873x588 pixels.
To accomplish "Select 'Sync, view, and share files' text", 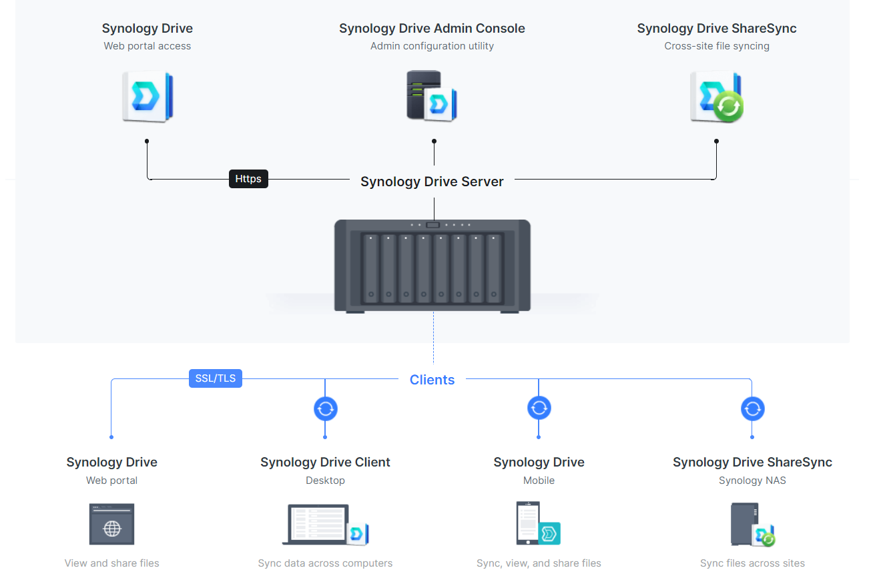I will (539, 563).
